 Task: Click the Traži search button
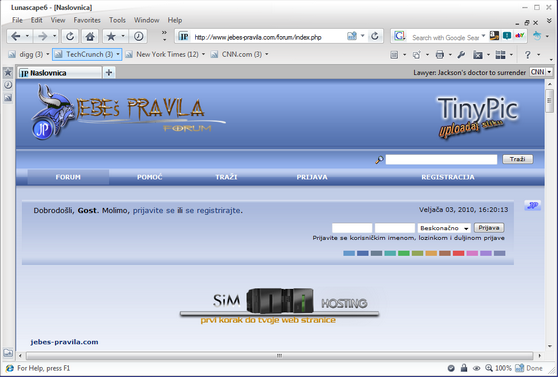click(x=517, y=159)
